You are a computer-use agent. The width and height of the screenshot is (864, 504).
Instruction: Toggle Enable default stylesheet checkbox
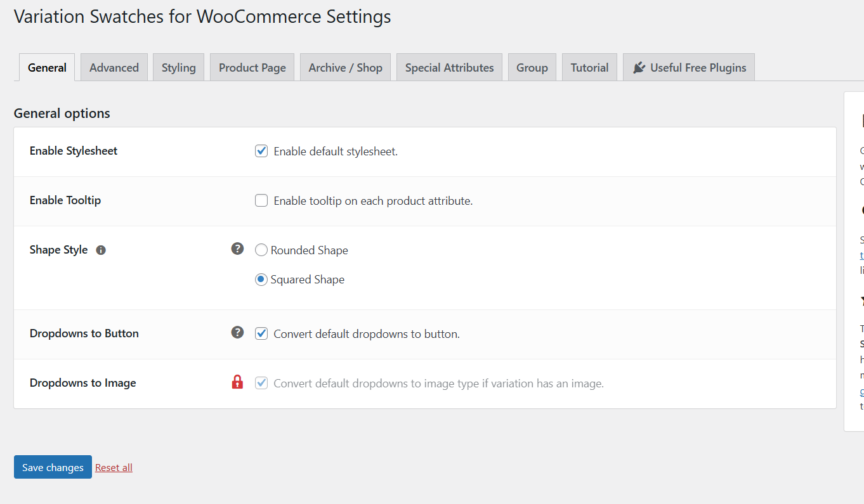point(261,151)
